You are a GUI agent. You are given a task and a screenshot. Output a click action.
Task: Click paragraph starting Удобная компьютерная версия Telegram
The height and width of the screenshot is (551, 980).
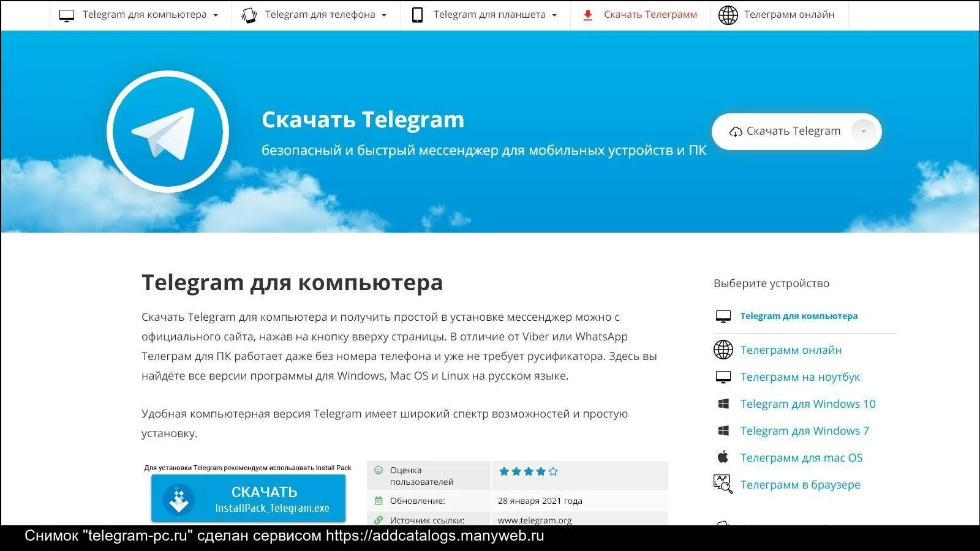pos(385,424)
